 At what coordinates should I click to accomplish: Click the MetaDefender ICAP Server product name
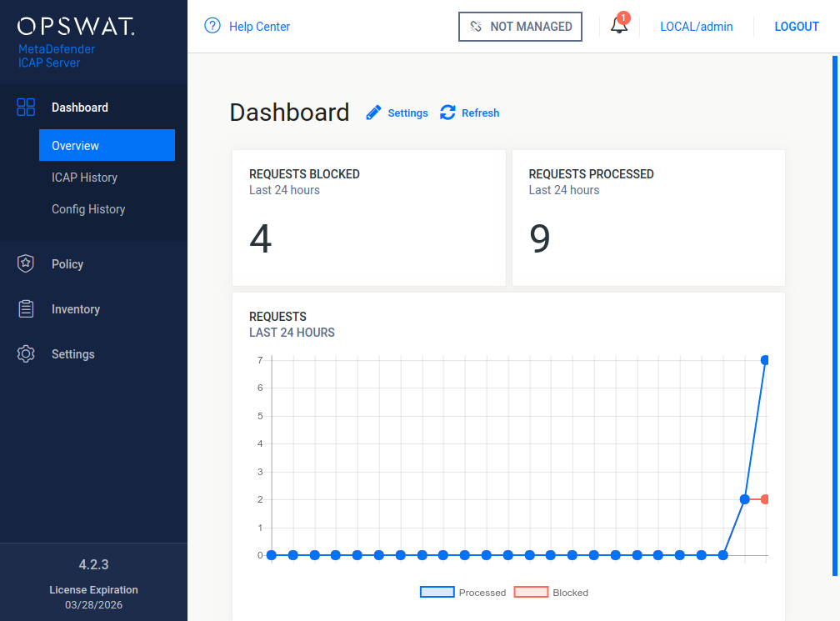coord(57,56)
